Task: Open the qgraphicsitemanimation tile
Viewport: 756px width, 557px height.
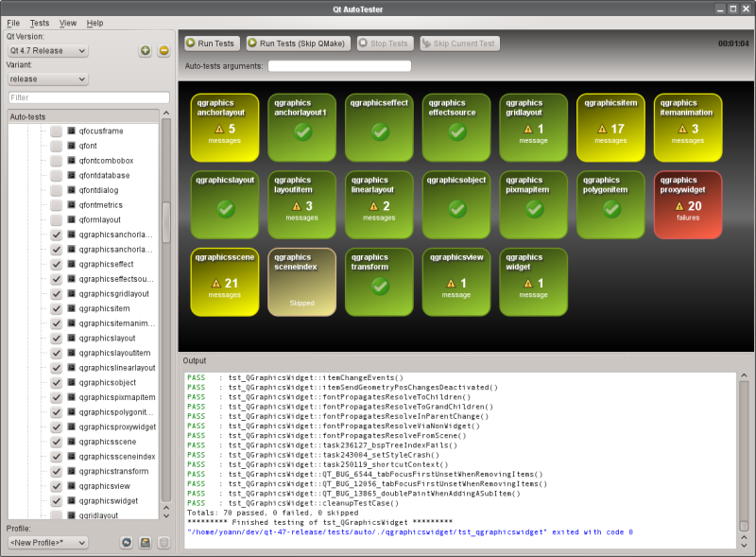Action: [x=688, y=128]
